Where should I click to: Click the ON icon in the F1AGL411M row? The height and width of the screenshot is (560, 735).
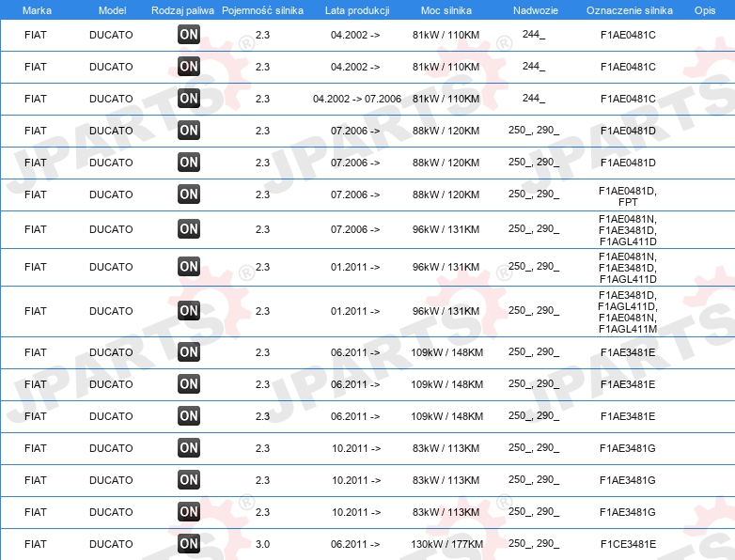[x=189, y=311]
